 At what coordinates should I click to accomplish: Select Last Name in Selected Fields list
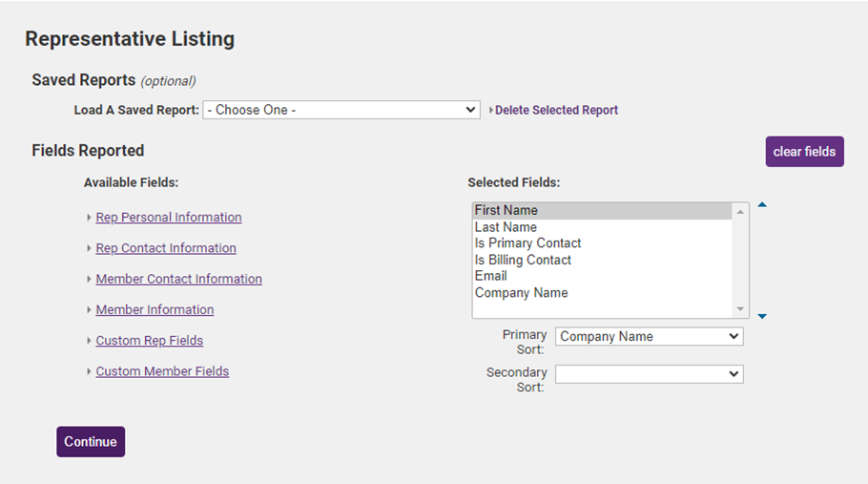click(x=506, y=227)
